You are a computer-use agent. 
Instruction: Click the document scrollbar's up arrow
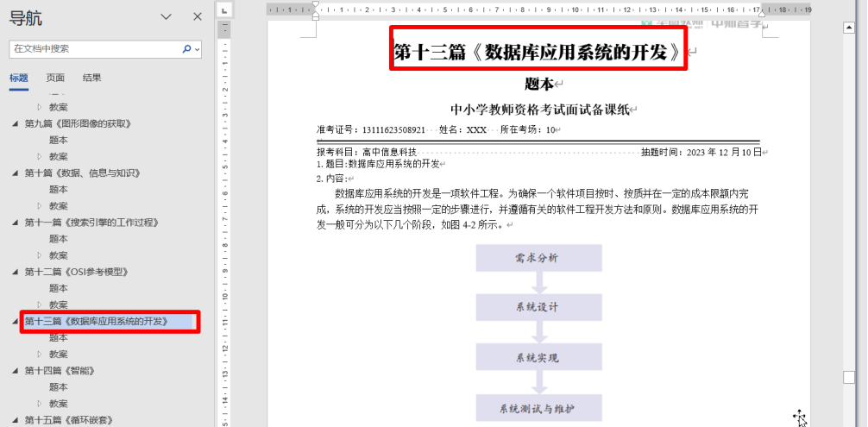tap(849, 28)
